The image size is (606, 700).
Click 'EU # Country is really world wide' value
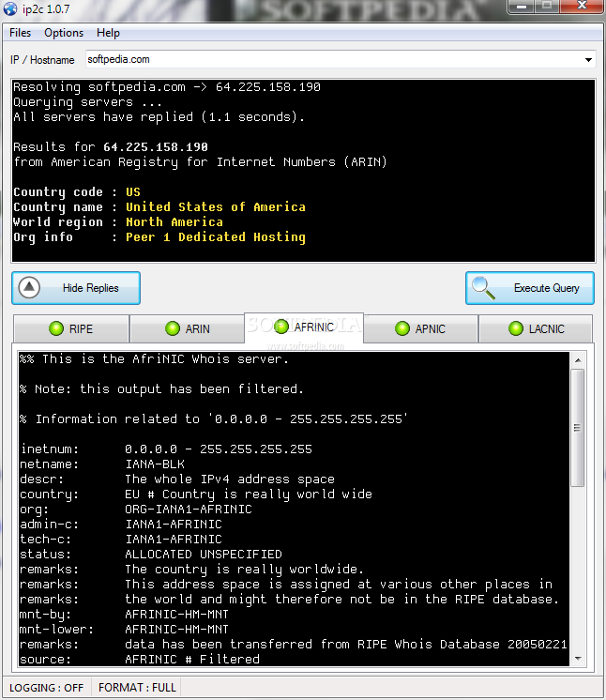click(249, 495)
